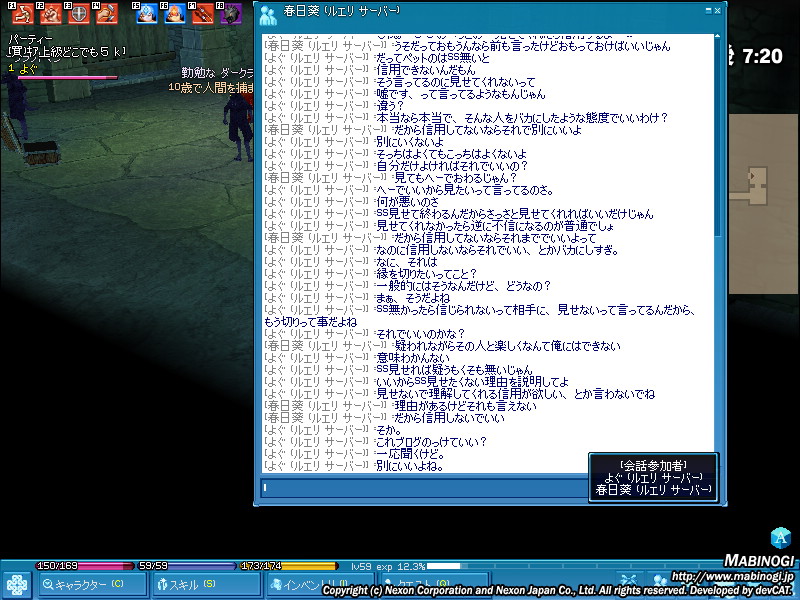800x600 pixels.
Task: Click the chat line だから信用しないでいい
Action: pos(449,418)
